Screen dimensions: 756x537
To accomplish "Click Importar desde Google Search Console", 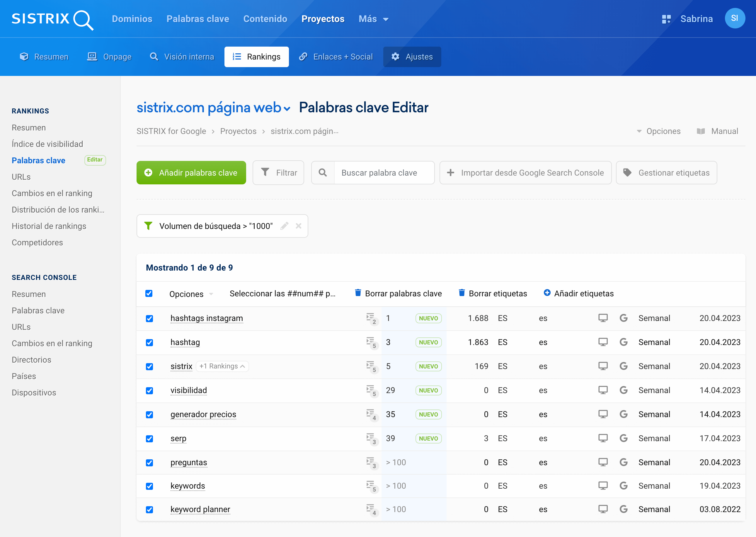I will (525, 173).
